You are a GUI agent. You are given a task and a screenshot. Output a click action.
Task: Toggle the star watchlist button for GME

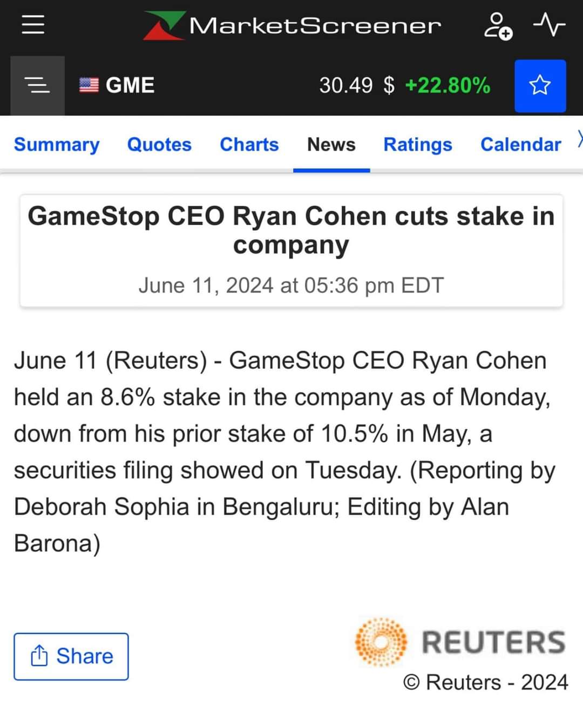[x=540, y=86]
